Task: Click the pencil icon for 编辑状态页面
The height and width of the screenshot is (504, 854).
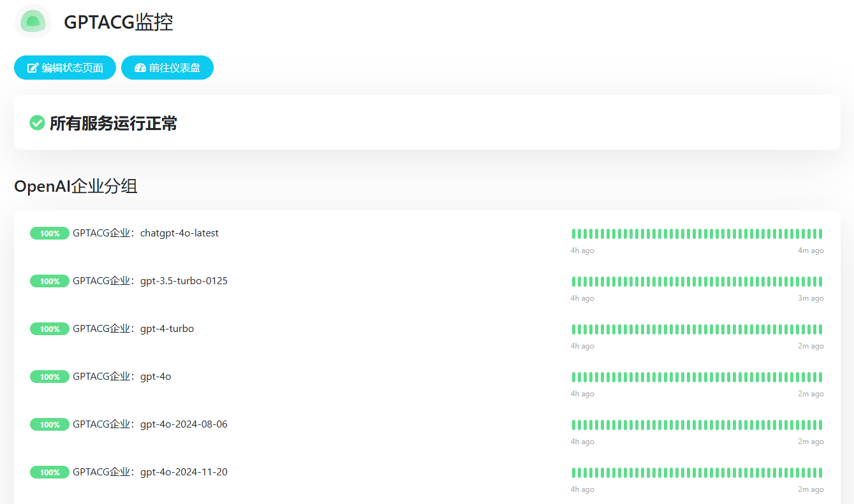Action: [x=33, y=68]
